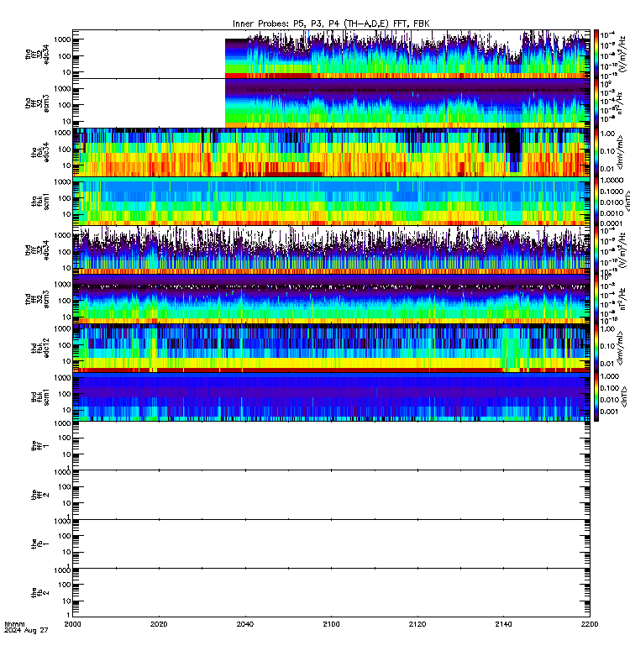Click the empty "the fb 2" plot panel
The height and width of the screenshot is (672, 630).
click(x=331, y=593)
